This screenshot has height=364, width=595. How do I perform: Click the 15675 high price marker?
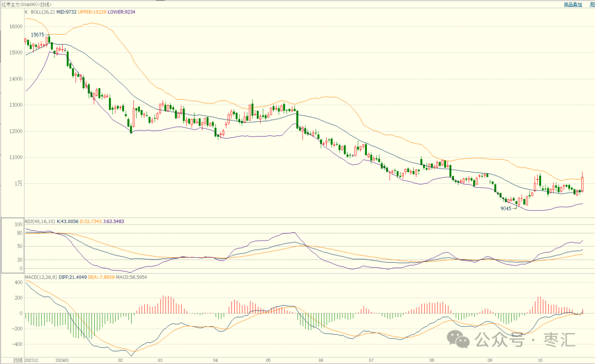point(37,35)
